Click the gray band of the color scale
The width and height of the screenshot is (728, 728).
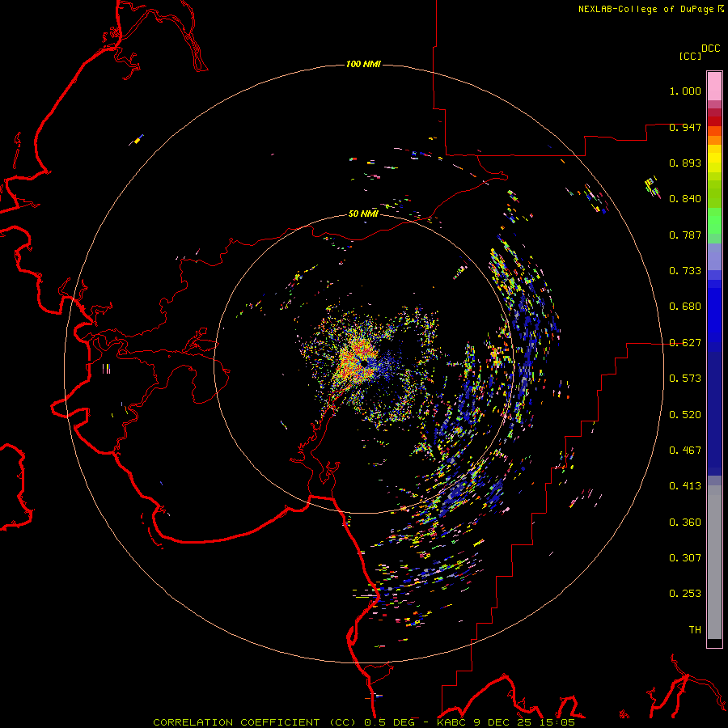[x=714, y=562]
